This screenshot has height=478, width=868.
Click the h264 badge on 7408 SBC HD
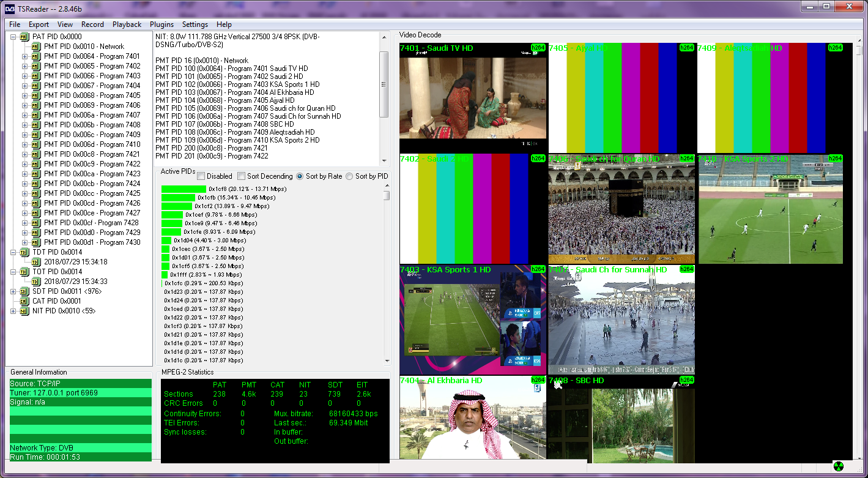pos(686,379)
